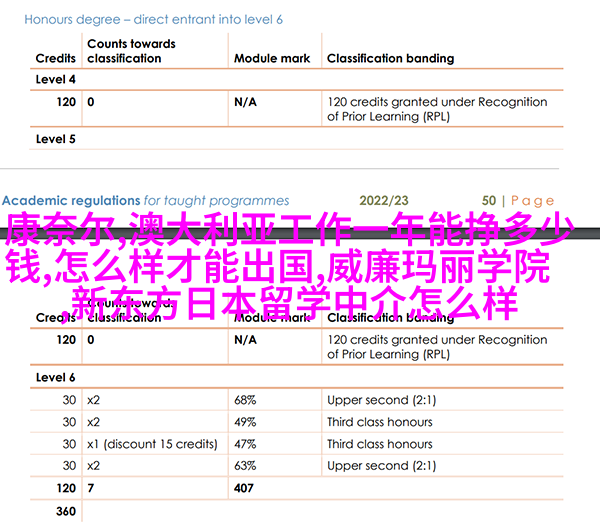Viewport: 600px width, 524px height.
Task: Click the "x2" weighting in the 68% row
Action: pyautogui.click(x=93, y=400)
